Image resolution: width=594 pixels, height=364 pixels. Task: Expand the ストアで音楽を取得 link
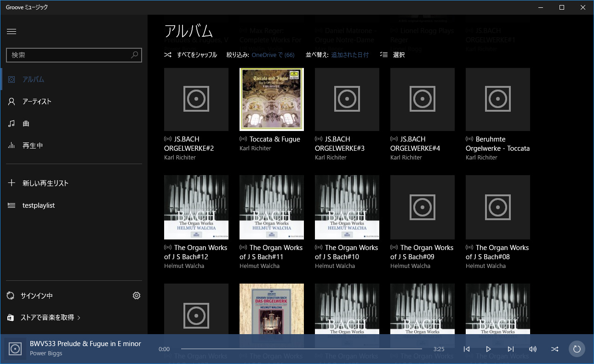click(x=51, y=318)
